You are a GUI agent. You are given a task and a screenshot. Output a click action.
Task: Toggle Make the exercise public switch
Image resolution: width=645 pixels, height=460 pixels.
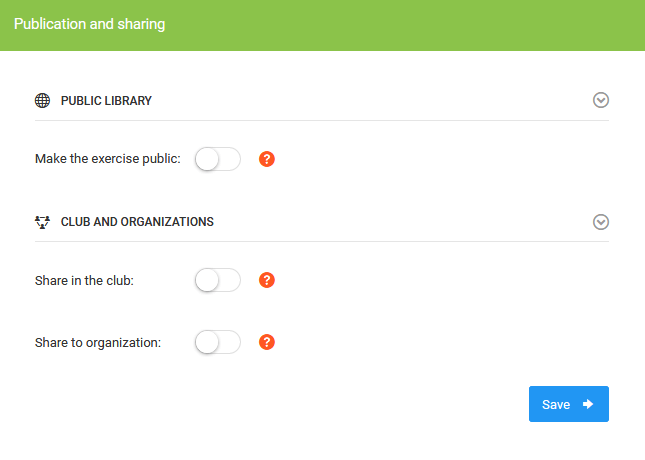pyautogui.click(x=218, y=159)
